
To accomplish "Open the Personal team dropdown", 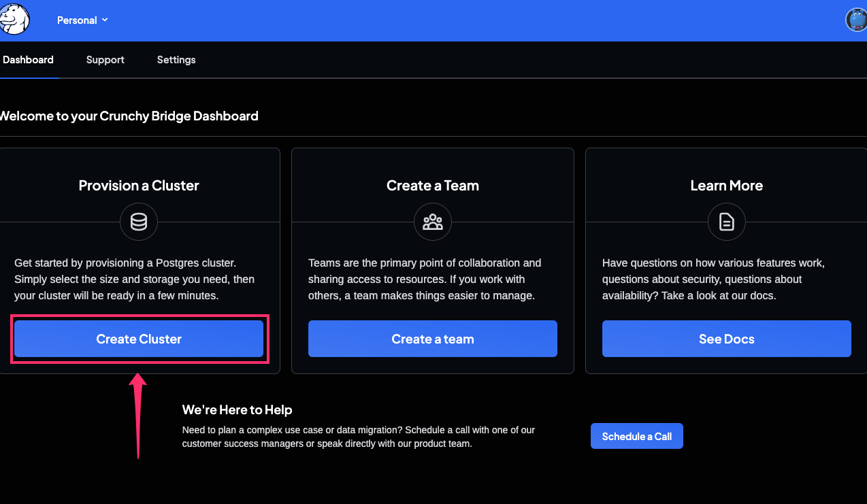I will [x=82, y=20].
